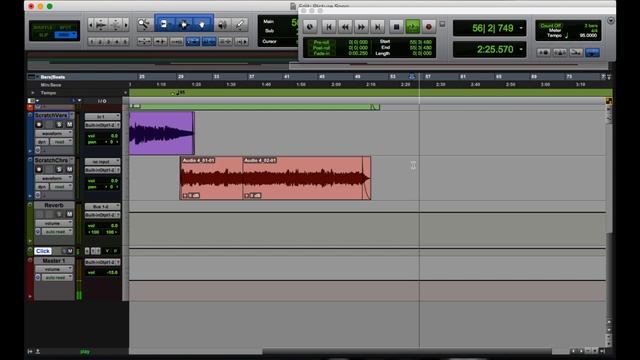Select the Trim tool
The height and width of the screenshot is (360, 640).
[164, 25]
